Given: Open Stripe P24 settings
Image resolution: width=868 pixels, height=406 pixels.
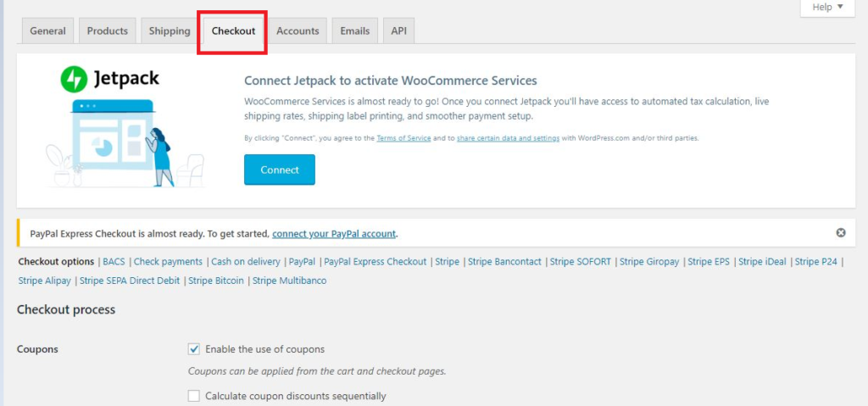Looking at the screenshot, I should point(816,261).
